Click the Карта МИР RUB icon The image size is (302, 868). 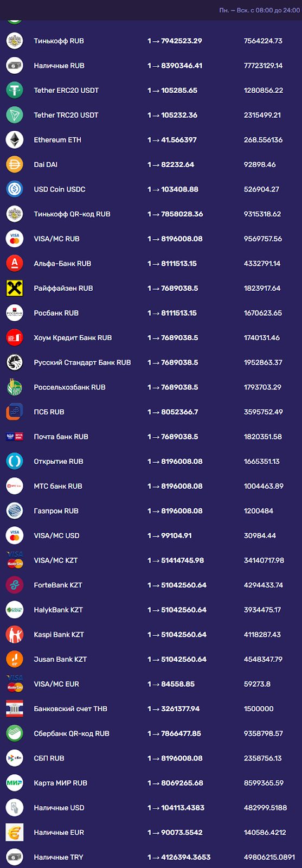[15, 783]
